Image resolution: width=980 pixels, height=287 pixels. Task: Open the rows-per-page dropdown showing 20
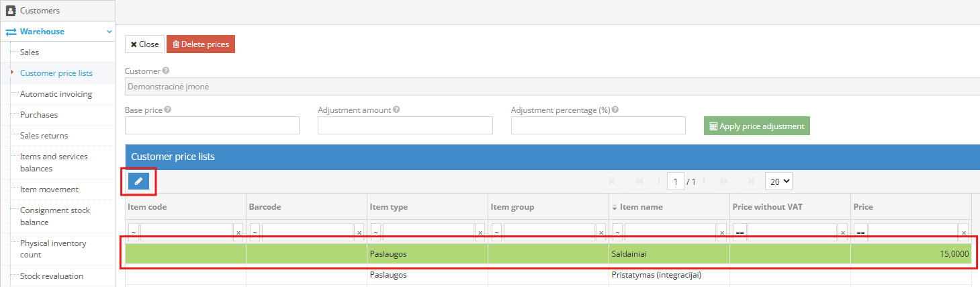pyautogui.click(x=778, y=181)
